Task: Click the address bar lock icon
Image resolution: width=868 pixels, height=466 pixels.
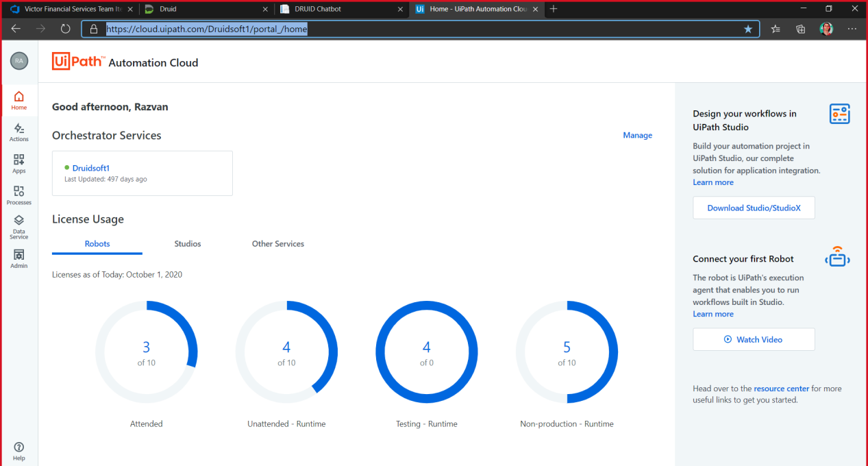Action: 95,29
